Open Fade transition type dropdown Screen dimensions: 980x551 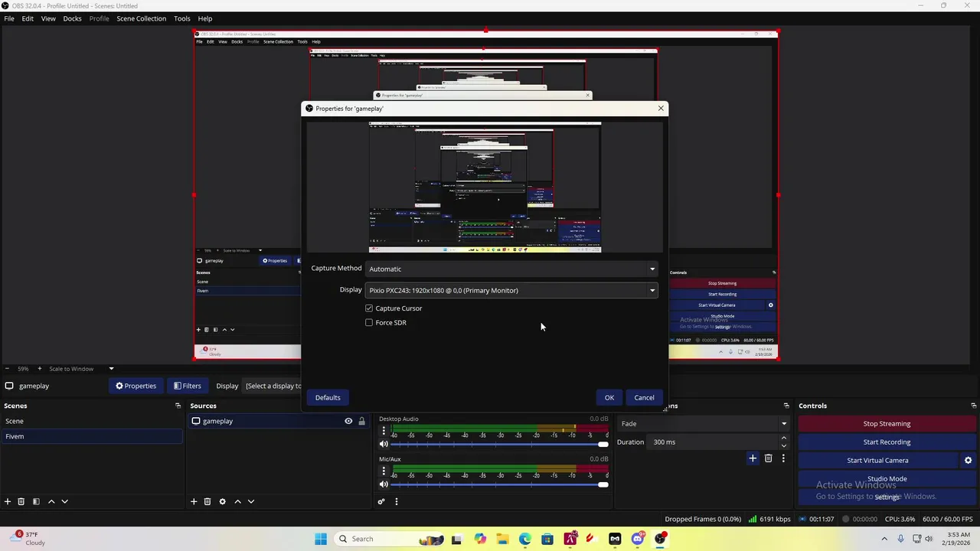[x=704, y=423]
